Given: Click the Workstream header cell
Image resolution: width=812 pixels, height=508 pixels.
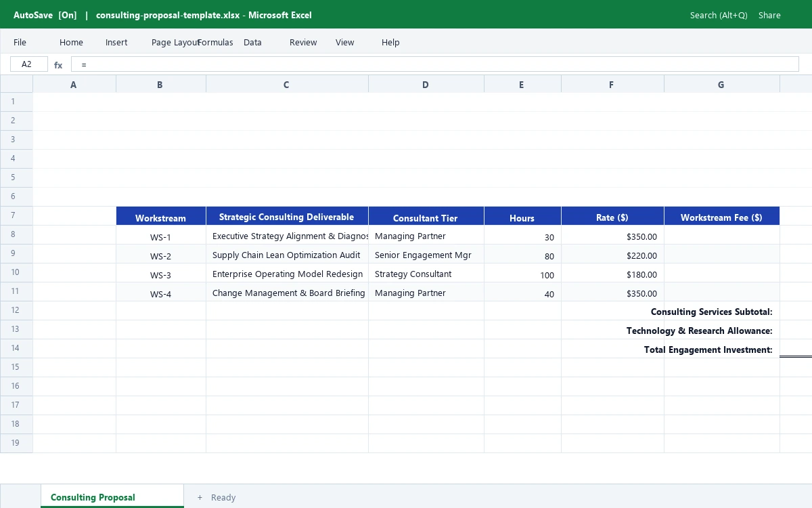Looking at the screenshot, I should 161,216.
